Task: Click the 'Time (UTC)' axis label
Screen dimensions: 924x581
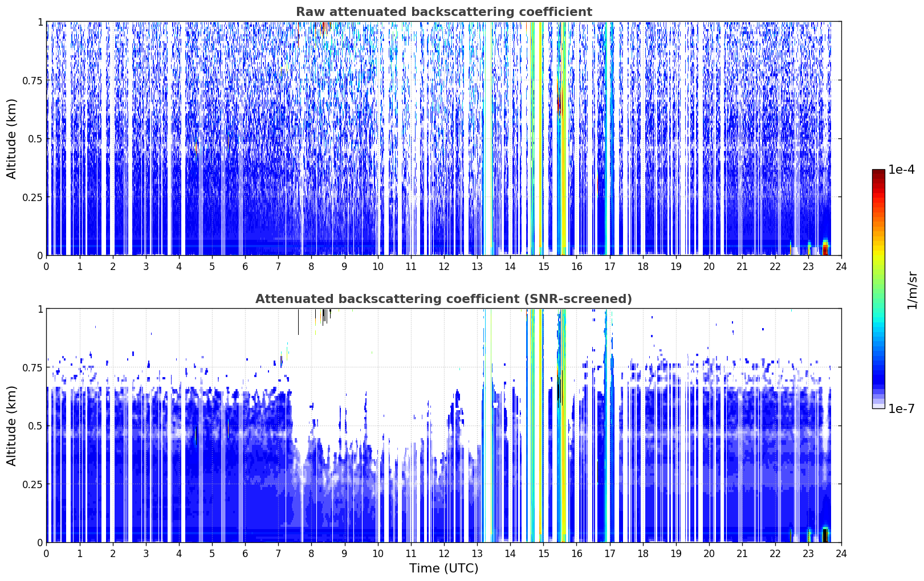Action: [443, 568]
